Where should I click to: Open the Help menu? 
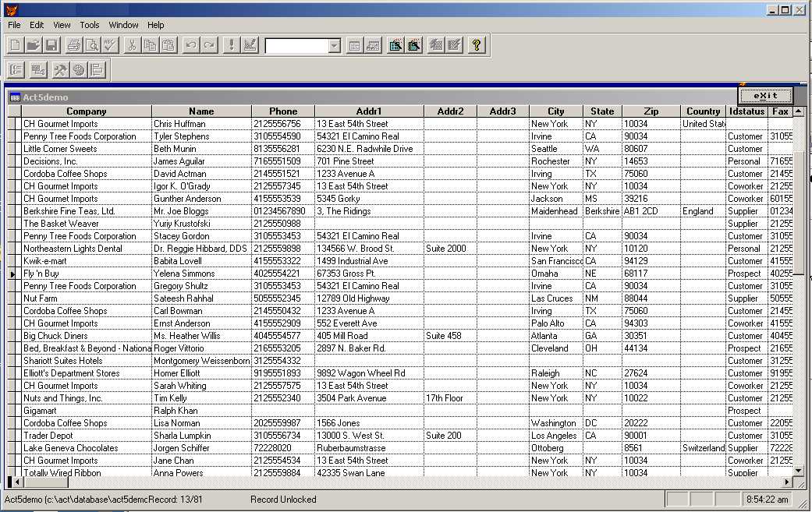point(155,24)
